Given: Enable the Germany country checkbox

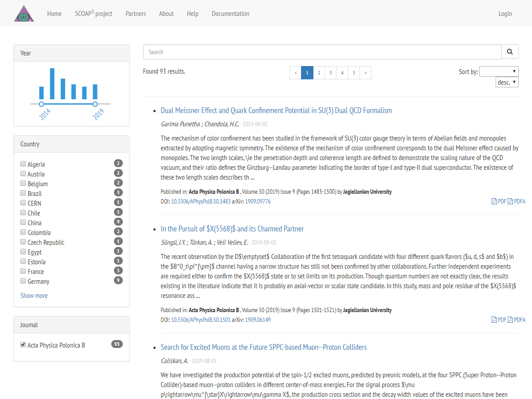Looking at the screenshot, I should coord(23,281).
